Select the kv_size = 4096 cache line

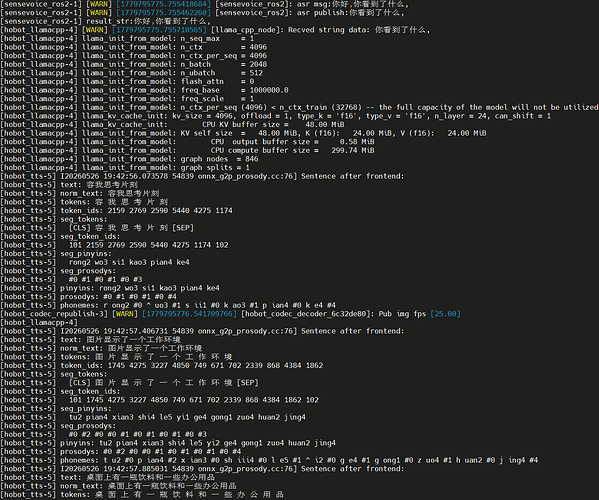[x=275, y=116]
